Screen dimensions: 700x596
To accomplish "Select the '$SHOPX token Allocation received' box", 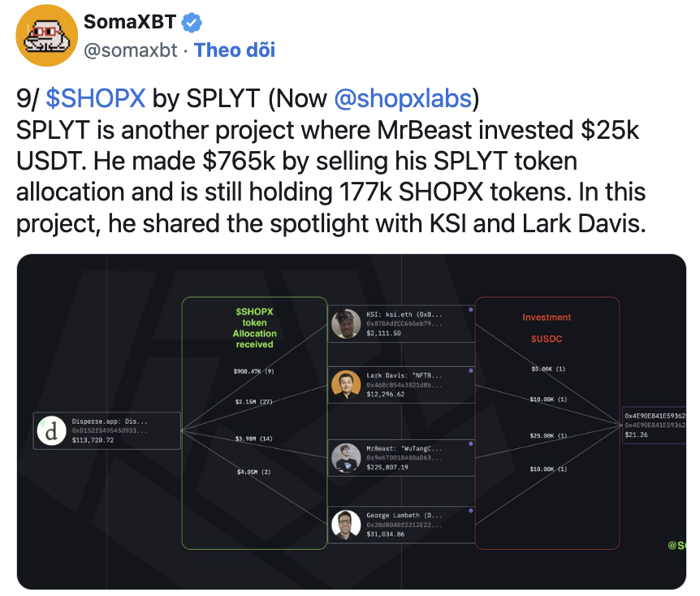I will (254, 422).
